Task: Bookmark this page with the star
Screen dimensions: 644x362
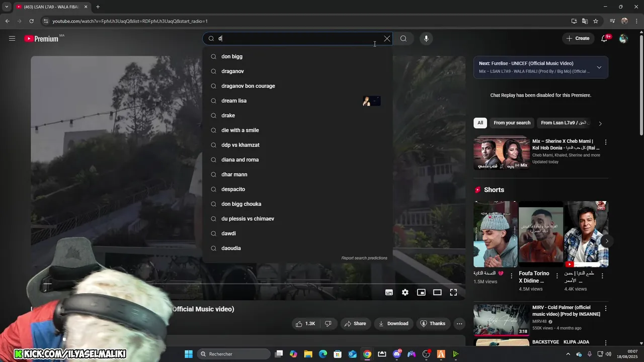Action: point(596,21)
